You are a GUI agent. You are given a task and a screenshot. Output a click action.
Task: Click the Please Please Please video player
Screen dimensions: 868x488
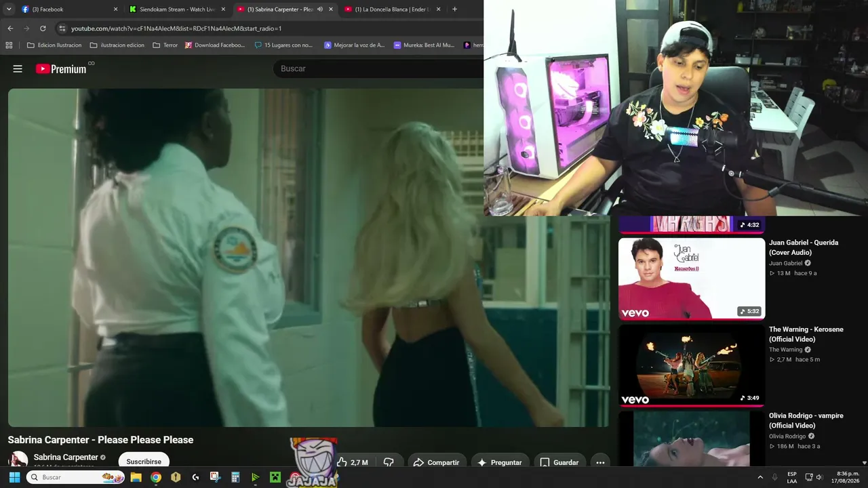click(x=309, y=258)
